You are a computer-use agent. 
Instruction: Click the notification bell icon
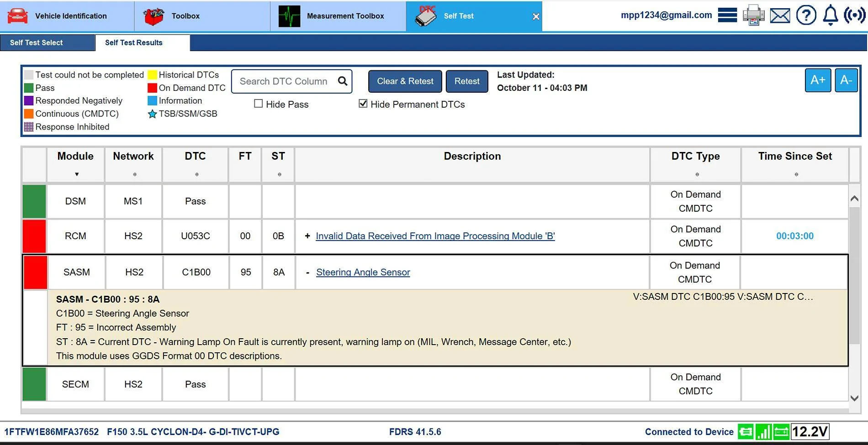[831, 15]
